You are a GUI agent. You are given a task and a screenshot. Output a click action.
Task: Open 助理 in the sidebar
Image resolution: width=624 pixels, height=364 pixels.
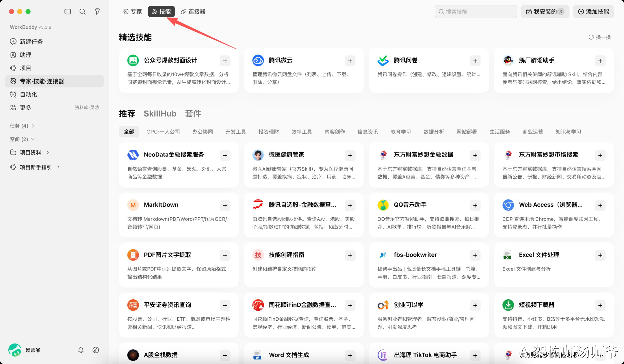54,55
